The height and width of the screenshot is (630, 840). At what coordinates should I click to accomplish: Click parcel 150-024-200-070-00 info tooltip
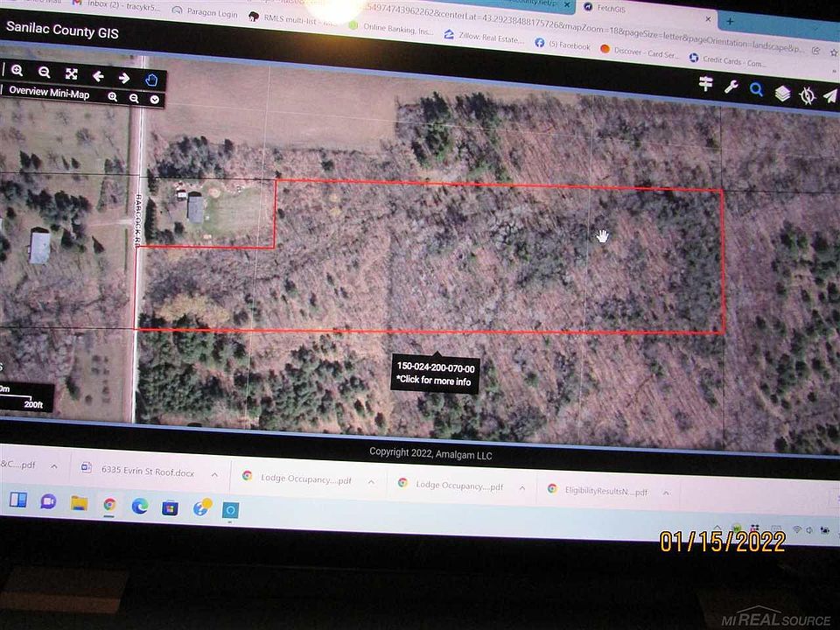pyautogui.click(x=435, y=374)
